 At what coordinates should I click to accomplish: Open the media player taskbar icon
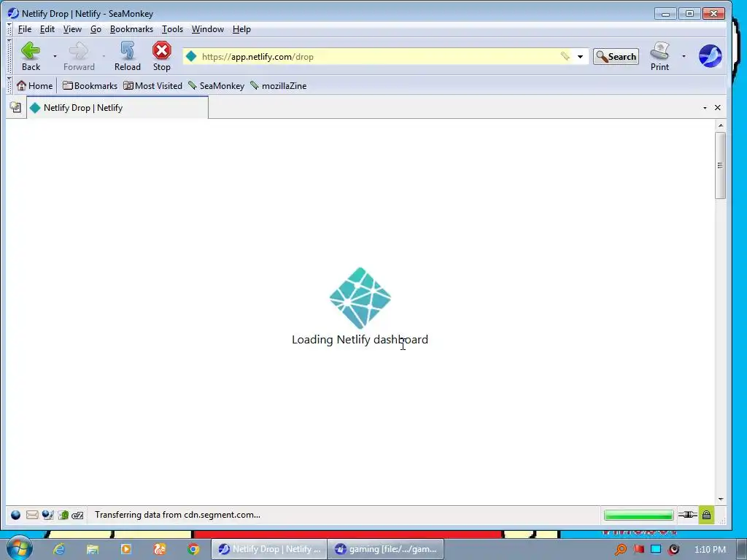tap(126, 549)
